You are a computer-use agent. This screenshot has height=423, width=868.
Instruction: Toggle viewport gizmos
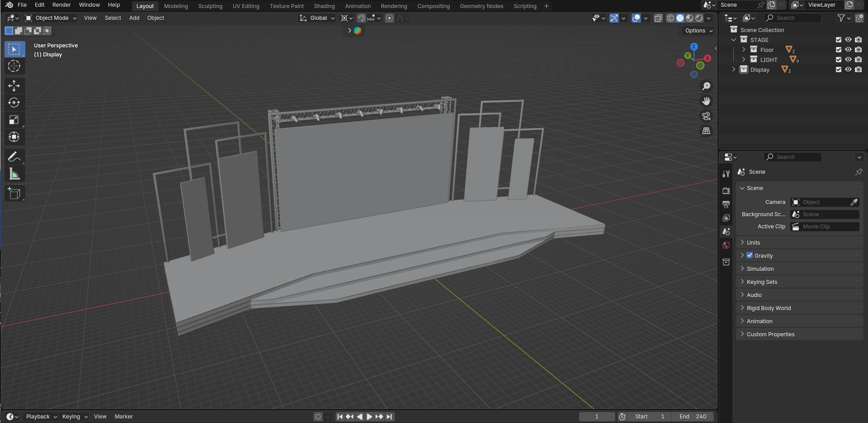[x=614, y=18]
